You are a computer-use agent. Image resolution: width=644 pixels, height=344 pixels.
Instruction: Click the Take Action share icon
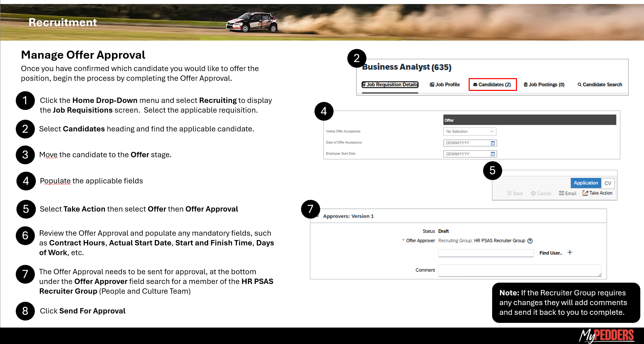pyautogui.click(x=585, y=193)
